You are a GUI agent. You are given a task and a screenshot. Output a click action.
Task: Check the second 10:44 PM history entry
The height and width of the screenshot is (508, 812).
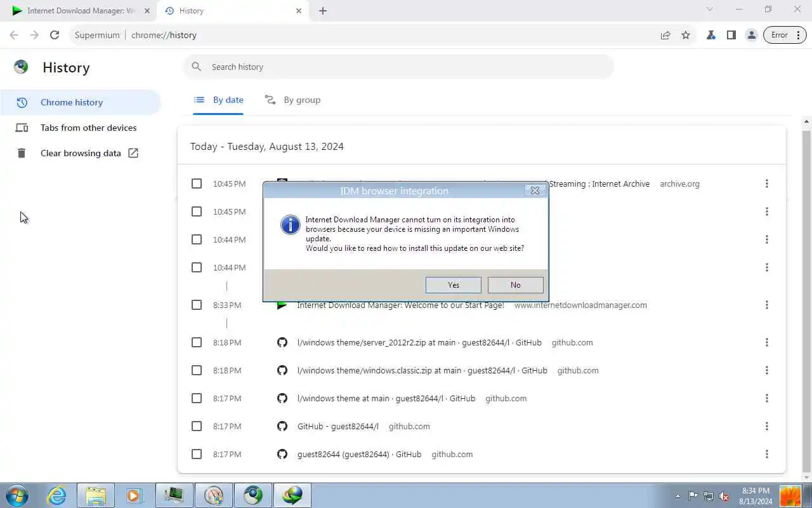197,267
